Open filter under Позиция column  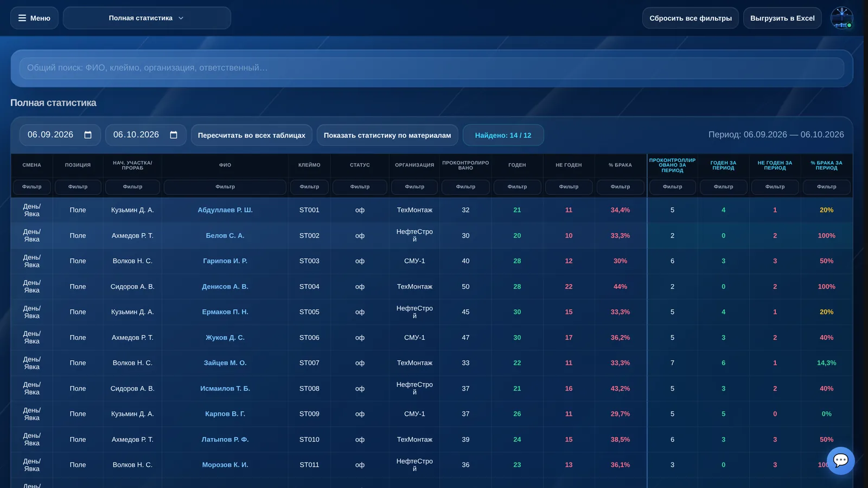click(x=78, y=187)
